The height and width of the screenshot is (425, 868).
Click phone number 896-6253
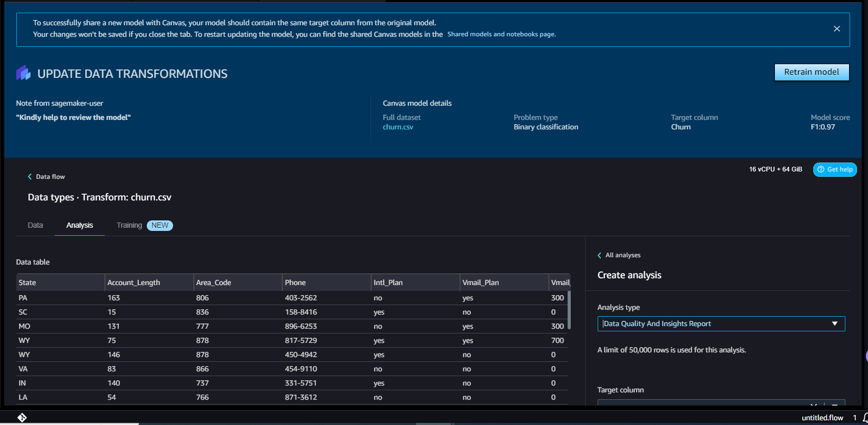click(x=301, y=326)
